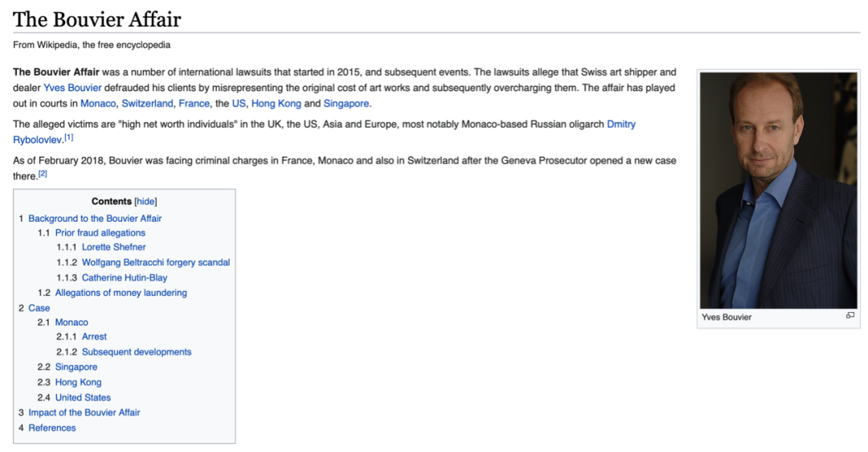This screenshot has height=452, width=868.
Task: Jump to Background to the Bouvier Affair section
Action: tap(95, 218)
